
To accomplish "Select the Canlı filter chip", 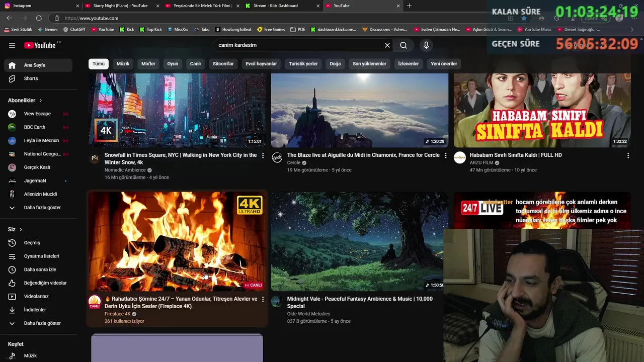I will coord(195,64).
